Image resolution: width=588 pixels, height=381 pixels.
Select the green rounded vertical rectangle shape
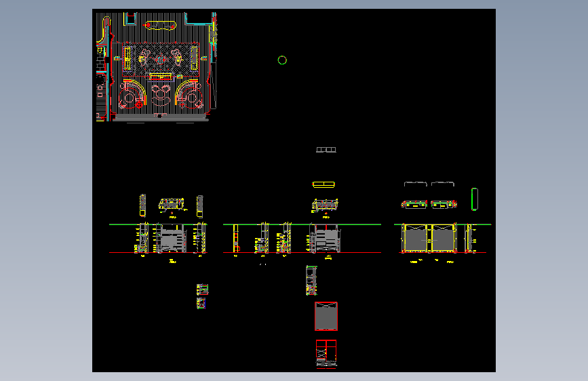coord(474,199)
